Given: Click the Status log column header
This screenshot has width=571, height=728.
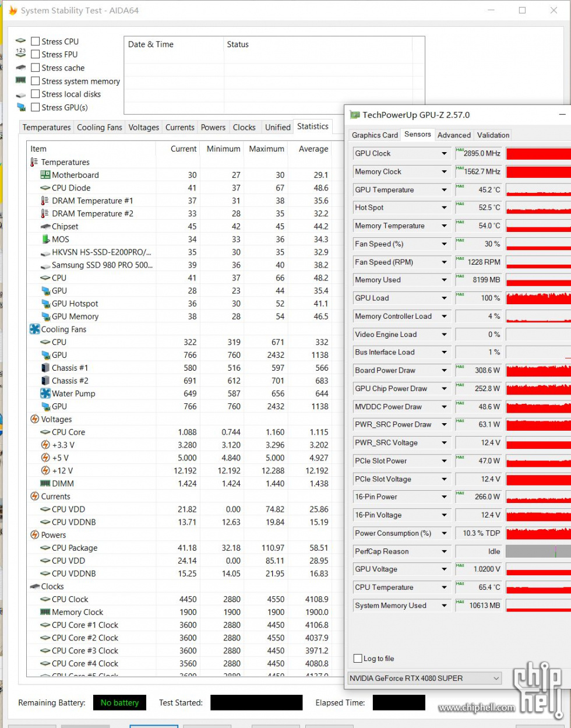Looking at the screenshot, I should click(318, 44).
